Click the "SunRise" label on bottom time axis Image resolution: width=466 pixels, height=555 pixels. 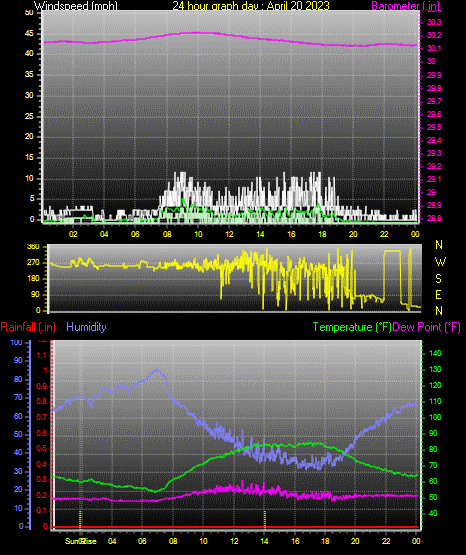pyautogui.click(x=81, y=541)
